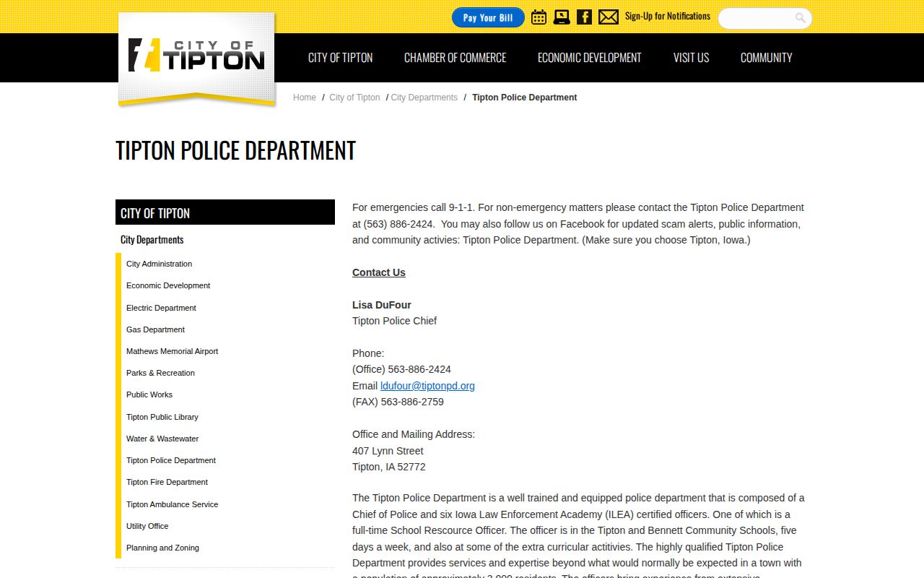This screenshot has height=578, width=924.
Task: Open Planning and Zoning page
Action: (162, 548)
